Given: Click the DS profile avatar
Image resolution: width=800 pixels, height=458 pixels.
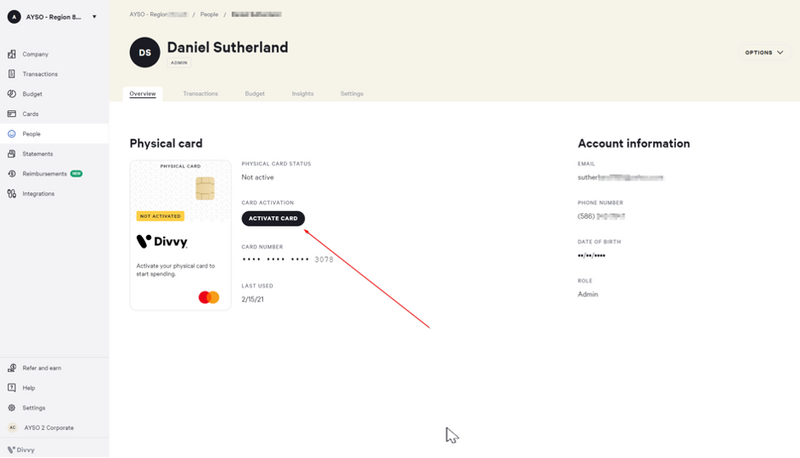Looking at the screenshot, I should (145, 52).
